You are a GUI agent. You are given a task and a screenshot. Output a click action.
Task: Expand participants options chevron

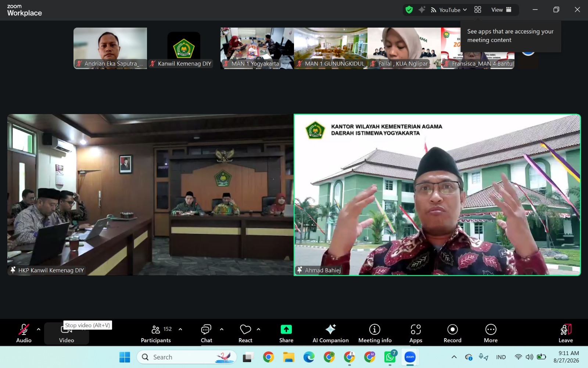point(180,329)
